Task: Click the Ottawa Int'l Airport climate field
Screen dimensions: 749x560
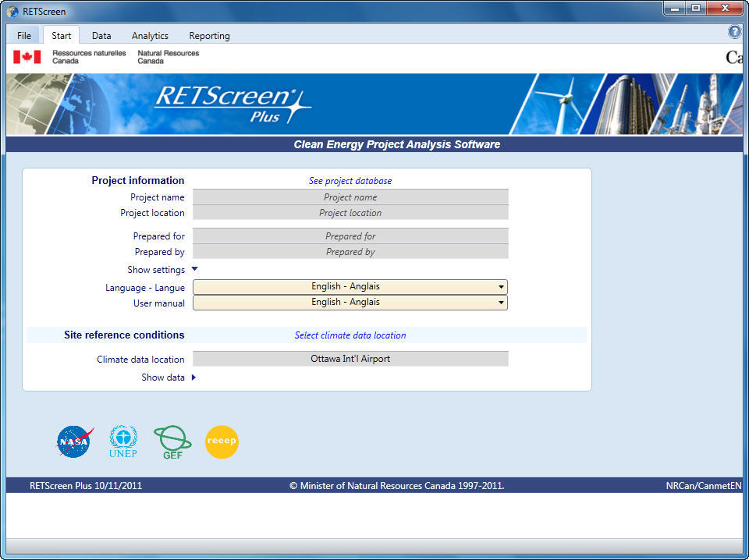Action: (350, 359)
